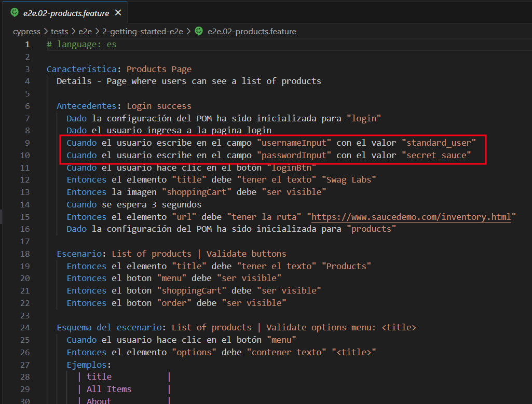Click the "Esquema del escenario" keyword
This screenshot has height=404, width=532.
coord(109,328)
